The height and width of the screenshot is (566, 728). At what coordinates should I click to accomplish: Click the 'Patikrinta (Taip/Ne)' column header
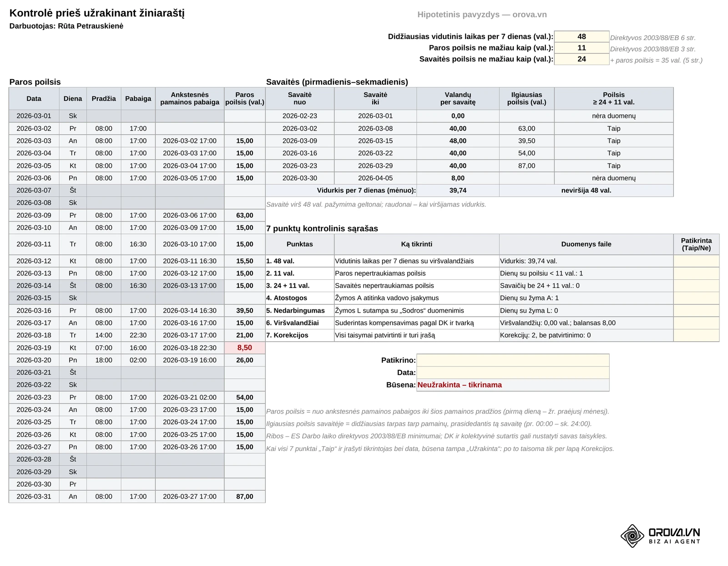(696, 244)
